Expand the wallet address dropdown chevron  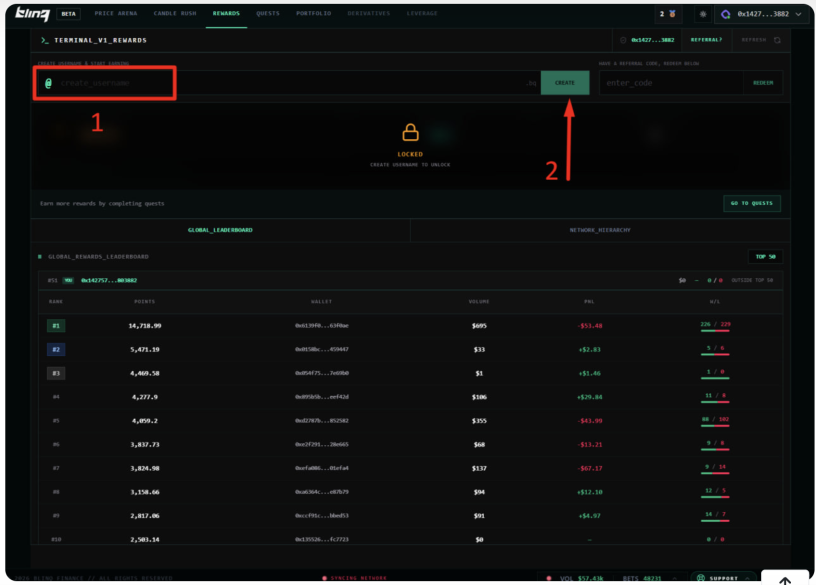[798, 14]
